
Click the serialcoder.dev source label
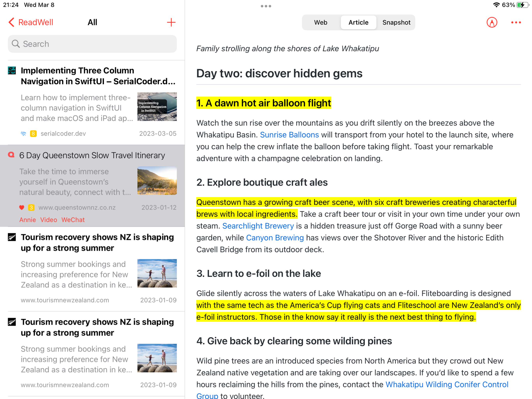point(63,134)
